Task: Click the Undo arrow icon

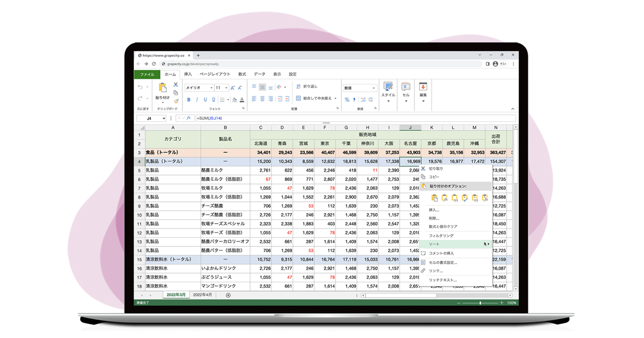Action: coord(141,87)
